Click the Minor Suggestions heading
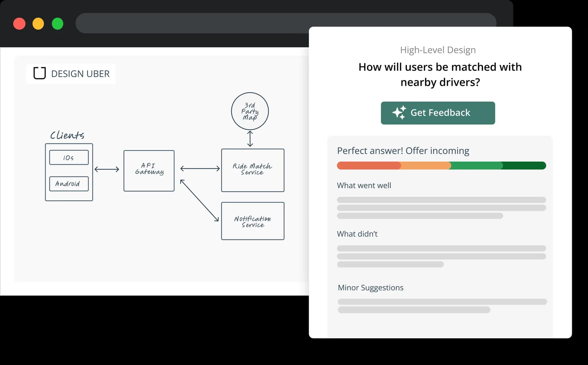588x365 pixels. pos(371,288)
